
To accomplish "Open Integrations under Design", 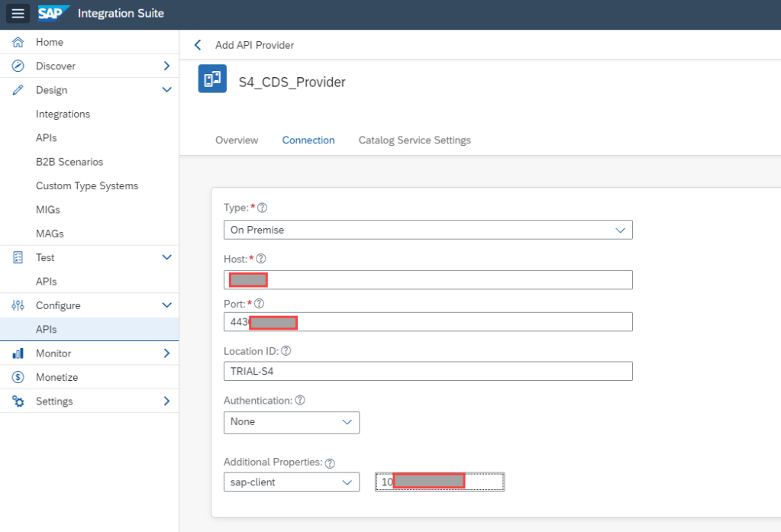I will 63,114.
